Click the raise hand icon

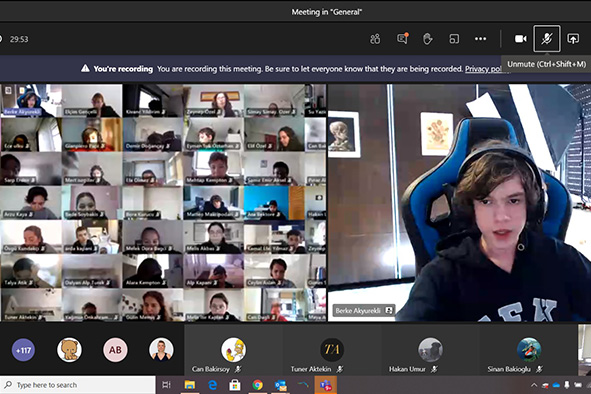[x=428, y=39]
